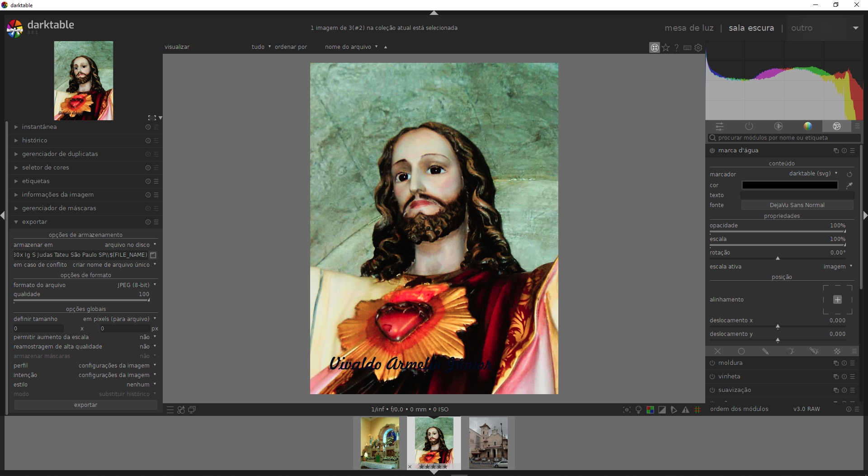Image resolution: width=868 pixels, height=476 pixels.
Task: Open styles quick access icon
Action: 181,410
